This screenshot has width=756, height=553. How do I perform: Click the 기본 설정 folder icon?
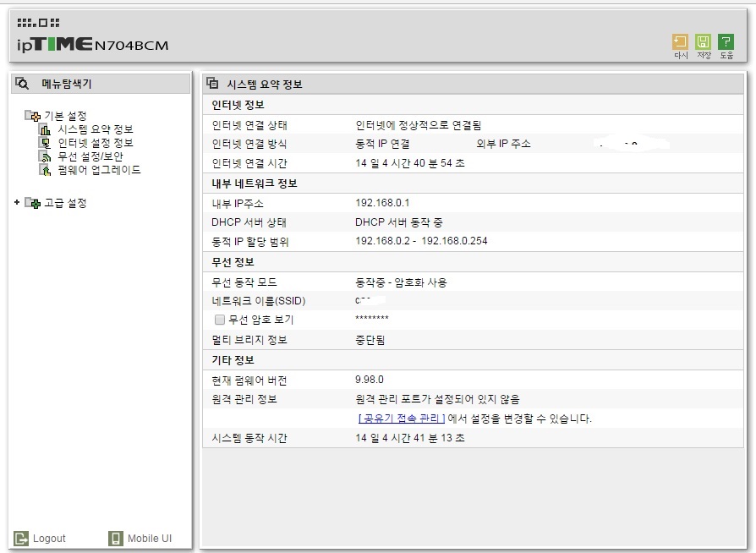tap(33, 116)
